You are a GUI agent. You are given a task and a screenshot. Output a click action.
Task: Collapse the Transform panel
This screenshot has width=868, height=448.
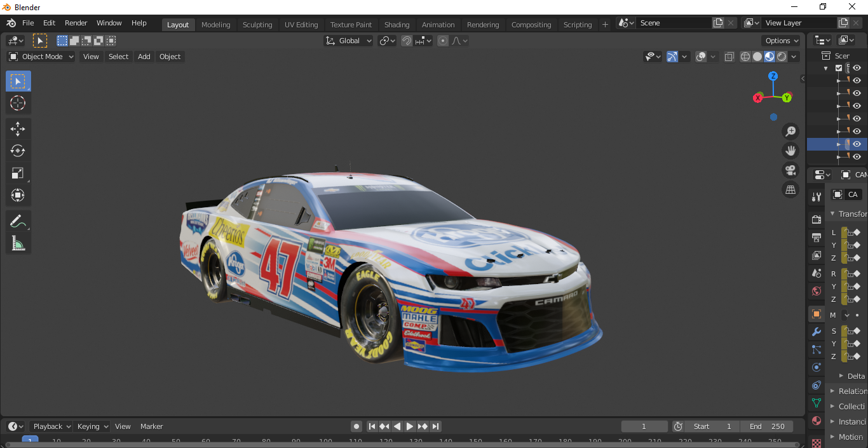coord(832,214)
